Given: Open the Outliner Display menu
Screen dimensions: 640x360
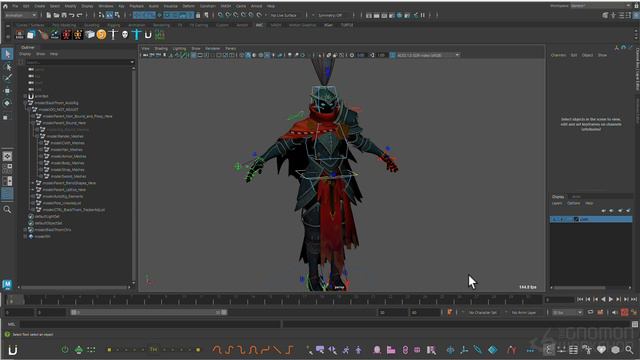Looking at the screenshot, I should (x=25, y=54).
